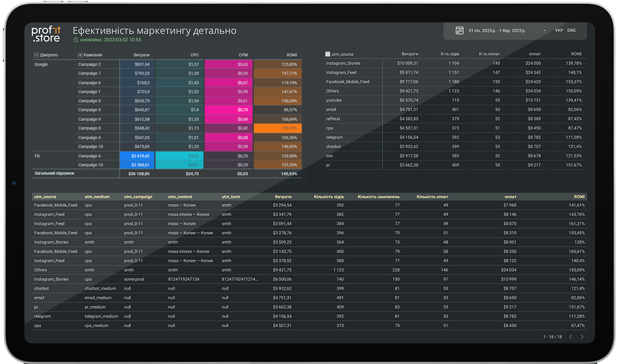Sort pivot table by CPM header
Image resolution: width=619 pixels, height=364 pixels.
click(x=243, y=55)
